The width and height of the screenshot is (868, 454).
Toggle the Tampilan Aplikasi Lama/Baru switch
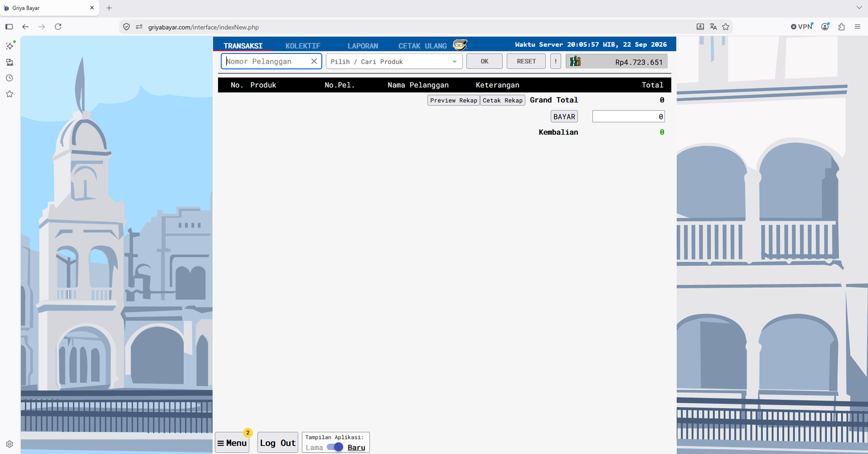coord(335,447)
